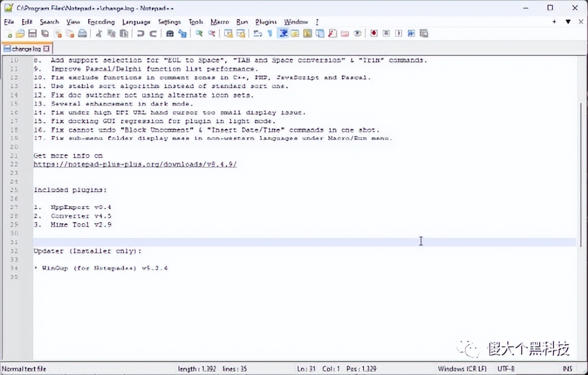Open the View menu
Viewport: 588px width, 375px height.
[x=73, y=22]
